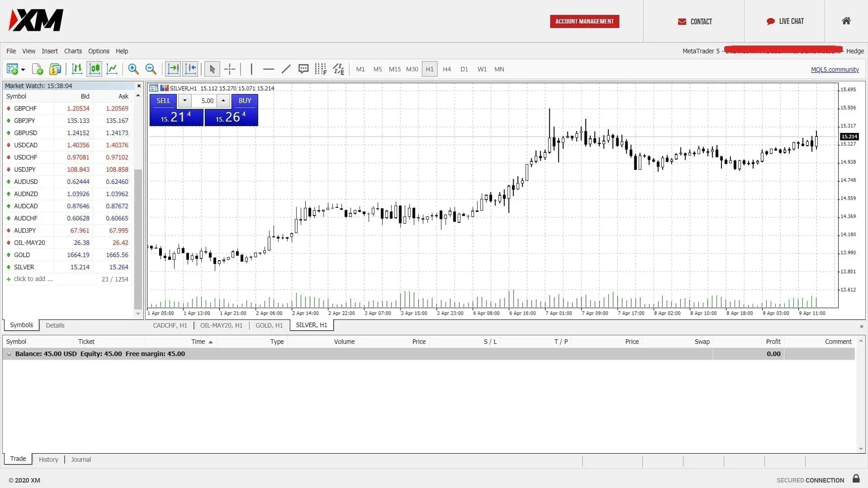This screenshot has height=488, width=868.
Task: Toggle auto scroll for the chart
Action: [172, 69]
